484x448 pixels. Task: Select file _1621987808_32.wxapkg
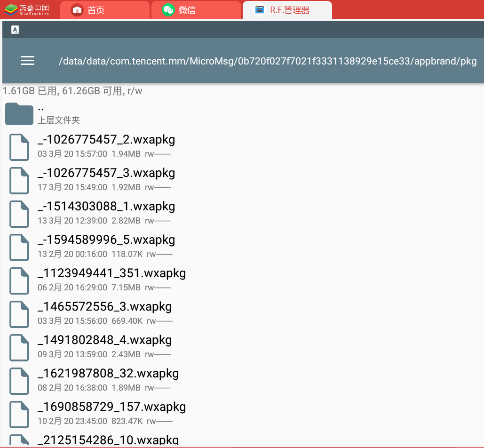(x=108, y=373)
